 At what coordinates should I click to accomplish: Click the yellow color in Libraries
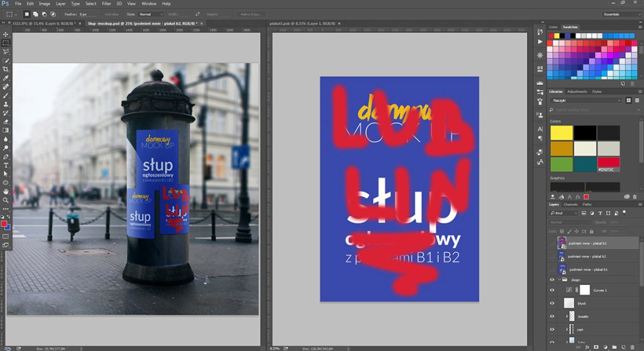tap(562, 133)
